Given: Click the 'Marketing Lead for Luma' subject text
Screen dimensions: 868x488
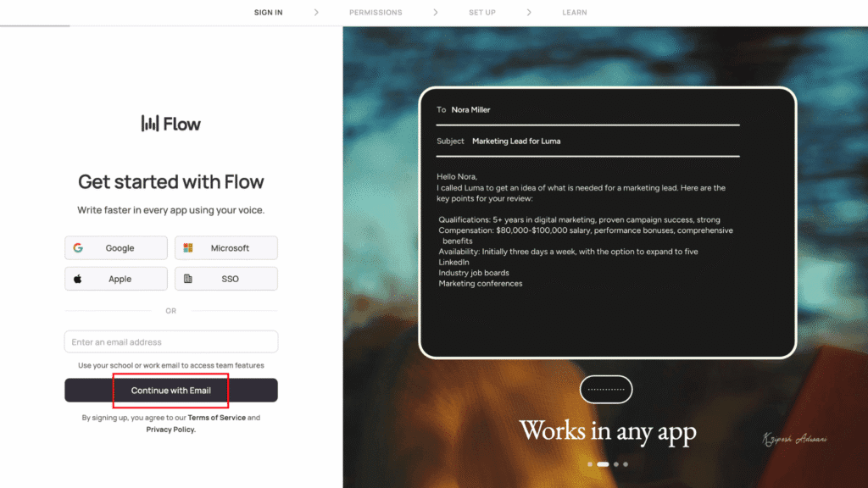Looking at the screenshot, I should click(516, 141).
